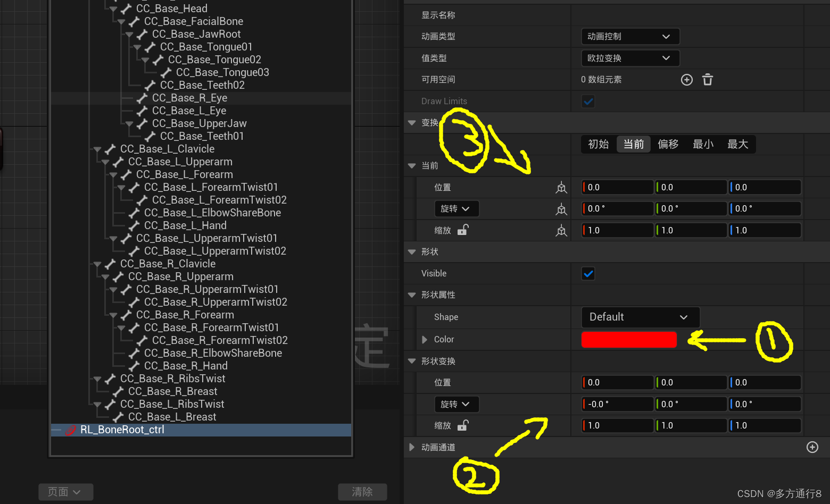The image size is (830, 504).
Task: Click the 缩放 space-switch icon under 当前
Action: pyautogui.click(x=561, y=230)
